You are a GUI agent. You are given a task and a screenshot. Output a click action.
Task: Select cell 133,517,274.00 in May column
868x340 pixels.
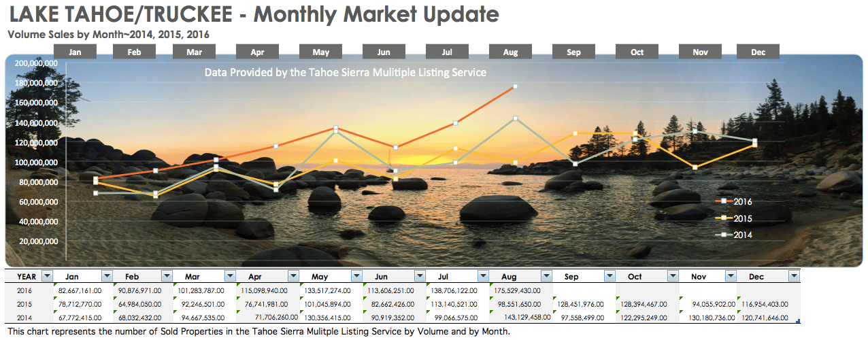[x=331, y=290]
